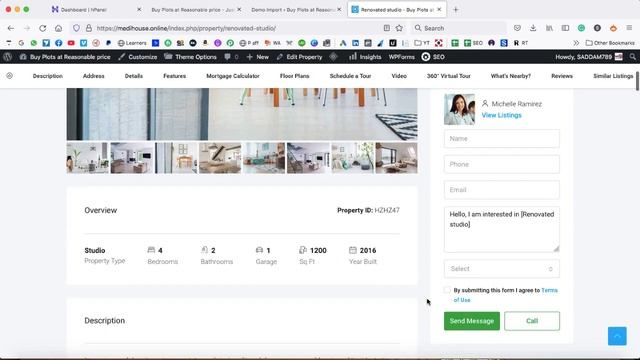Click the WordPress logo in admin bar
640x360 pixels.
pyautogui.click(x=7, y=57)
